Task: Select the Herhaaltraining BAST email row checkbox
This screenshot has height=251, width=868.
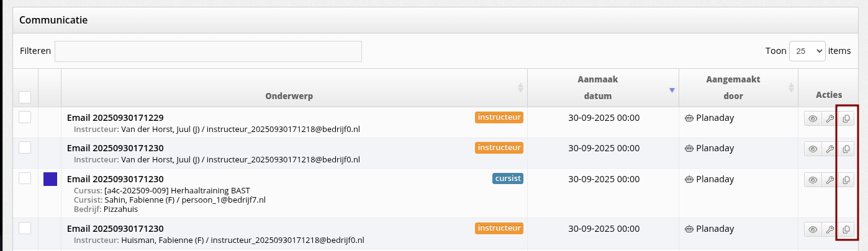Action: coord(25,178)
